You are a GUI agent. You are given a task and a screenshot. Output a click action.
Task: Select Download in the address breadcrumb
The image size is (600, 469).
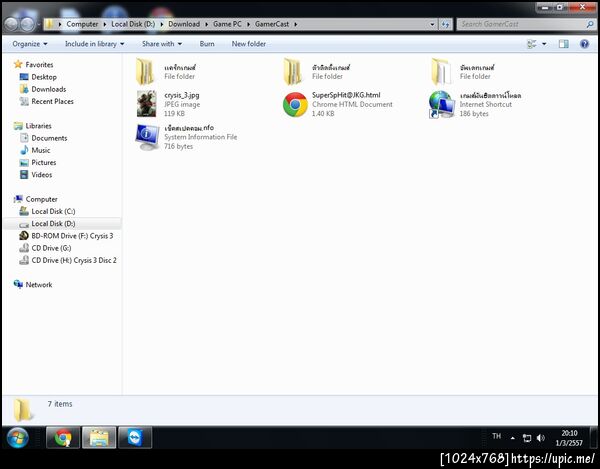(x=184, y=24)
